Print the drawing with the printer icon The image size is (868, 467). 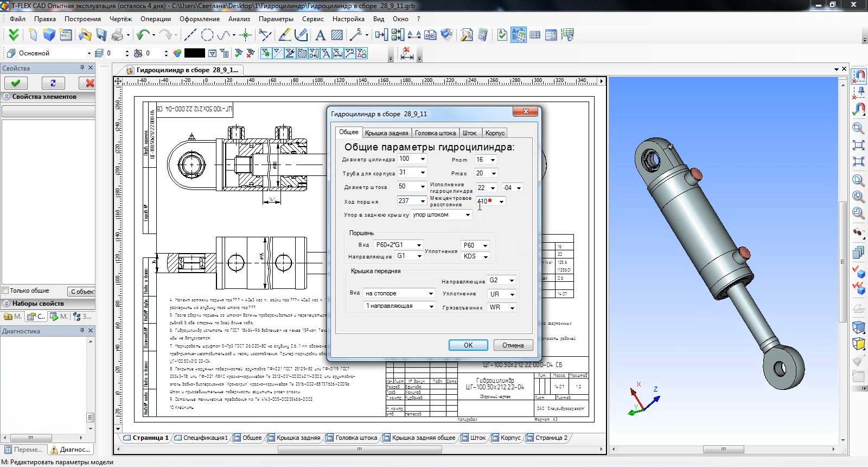tap(117, 35)
